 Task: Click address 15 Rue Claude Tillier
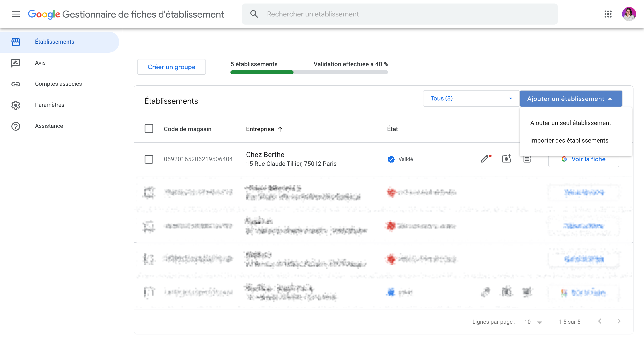(291, 164)
